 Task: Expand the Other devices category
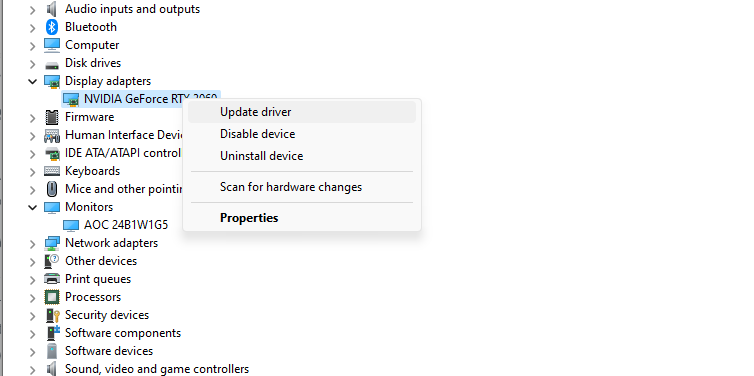32,262
